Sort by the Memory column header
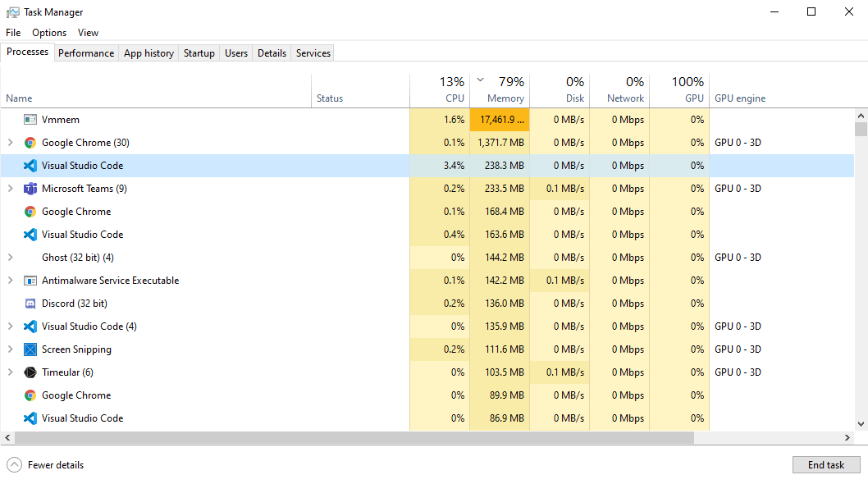Screen dimensions: 868x484 tap(500, 90)
